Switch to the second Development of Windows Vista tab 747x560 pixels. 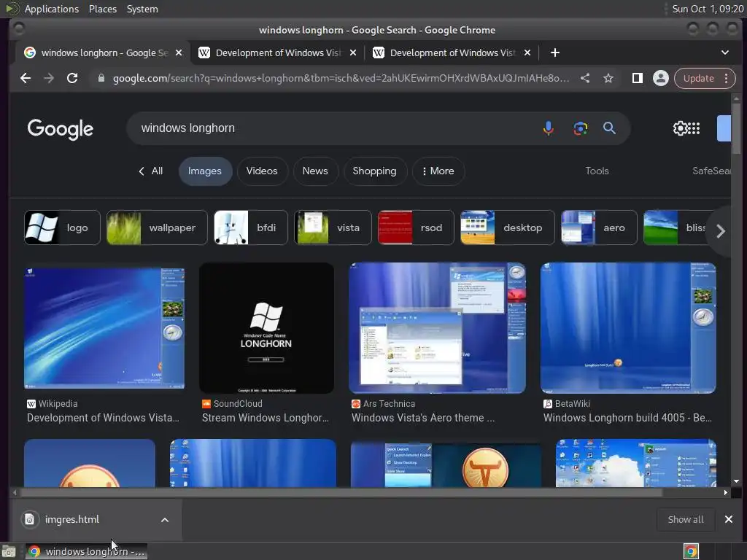(278, 52)
